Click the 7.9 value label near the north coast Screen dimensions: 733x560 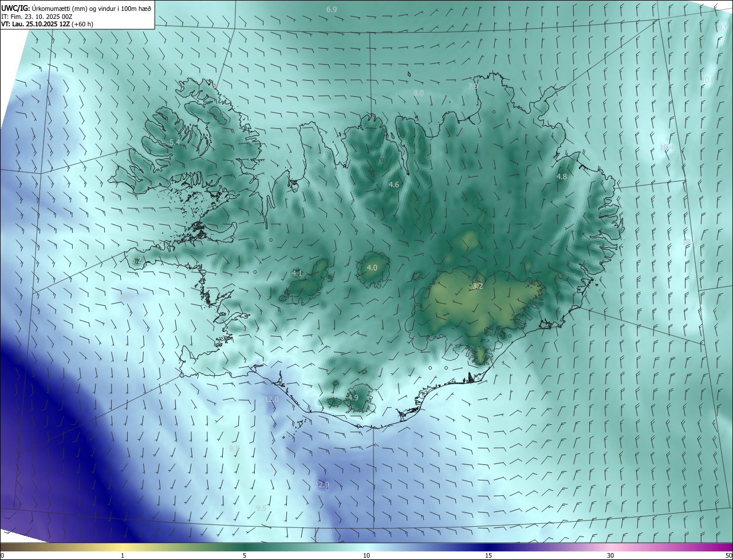pyautogui.click(x=473, y=86)
